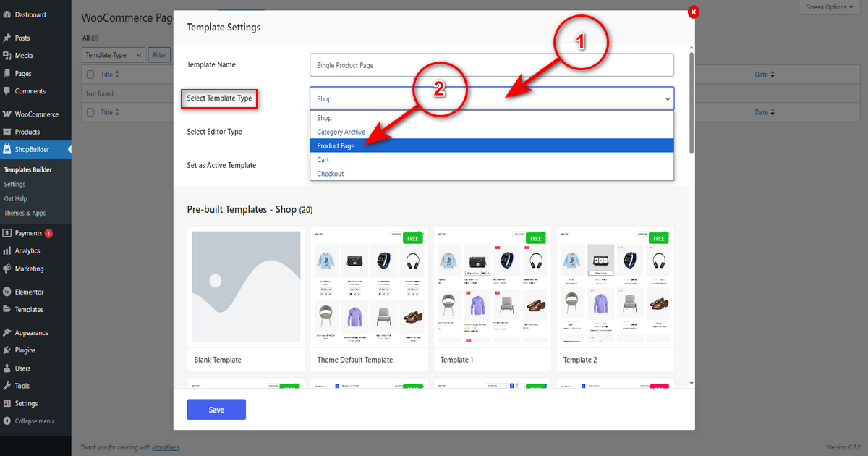Click the WooCommerce logo icon
The width and height of the screenshot is (868, 456).
[x=7, y=114]
